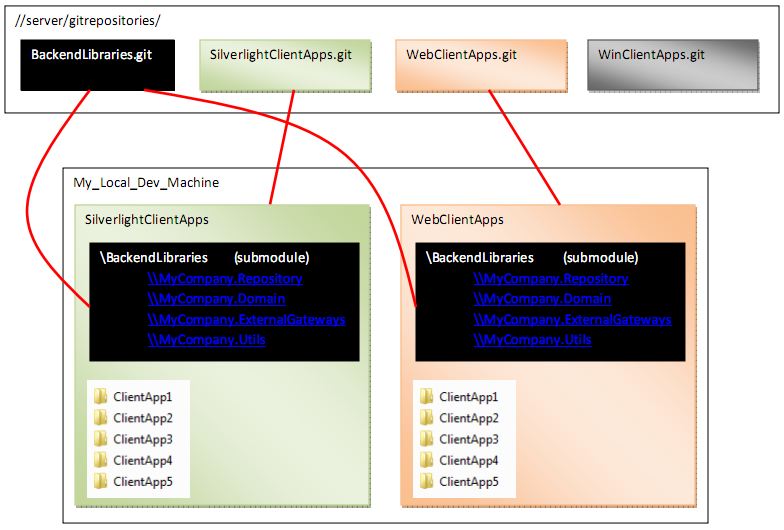
Task: Click (submodule) label in WebClientApps box
Action: click(x=600, y=258)
